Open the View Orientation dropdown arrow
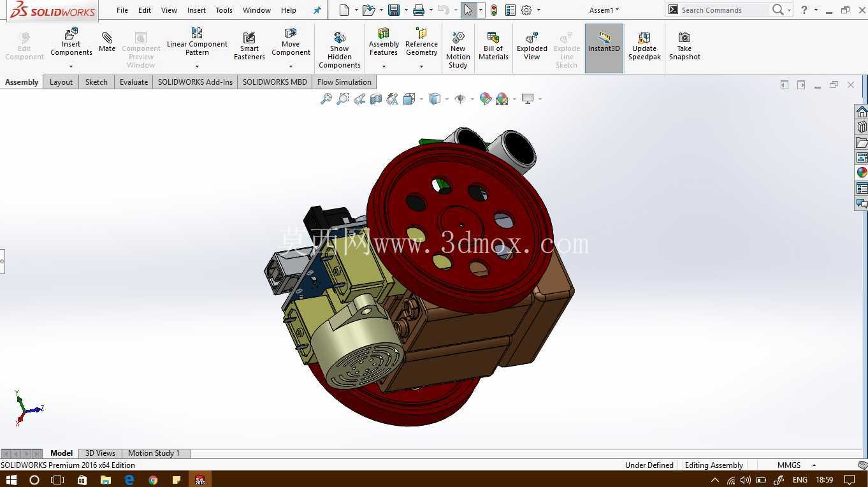 [421, 99]
